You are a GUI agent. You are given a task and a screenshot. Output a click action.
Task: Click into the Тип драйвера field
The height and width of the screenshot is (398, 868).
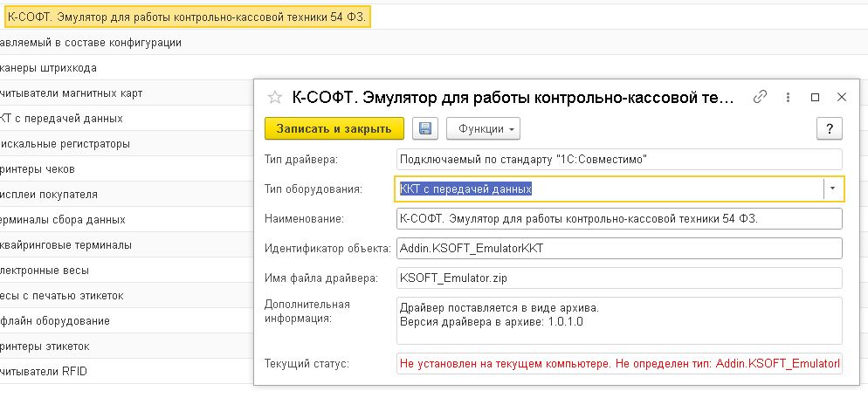coord(619,160)
